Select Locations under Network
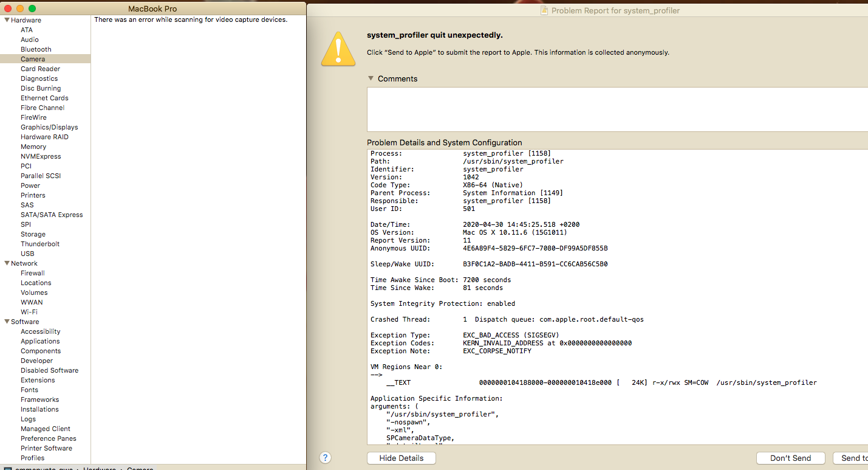The height and width of the screenshot is (470, 868). 36,283
